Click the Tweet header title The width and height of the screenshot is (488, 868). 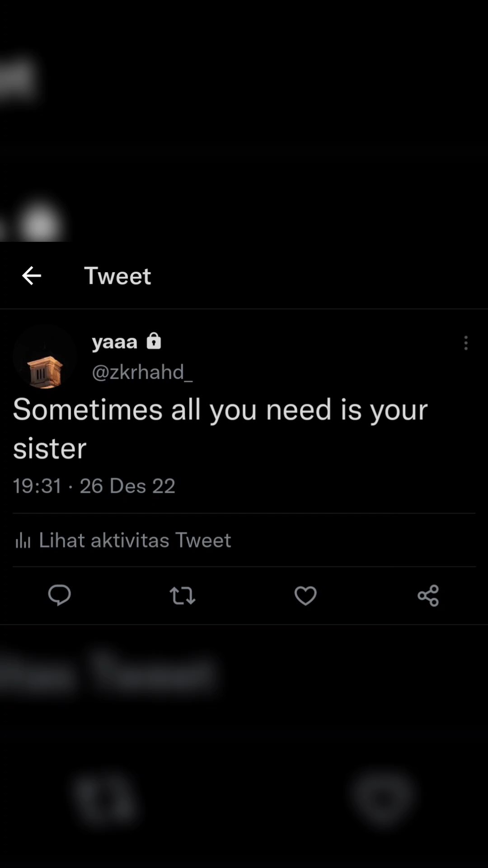tap(117, 276)
